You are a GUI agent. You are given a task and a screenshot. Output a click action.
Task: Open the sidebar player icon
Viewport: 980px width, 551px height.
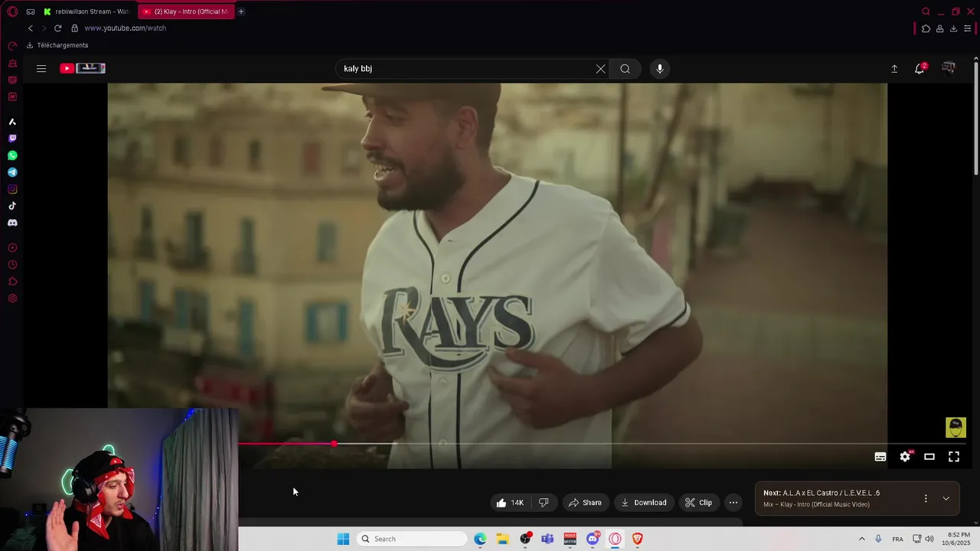click(x=12, y=248)
